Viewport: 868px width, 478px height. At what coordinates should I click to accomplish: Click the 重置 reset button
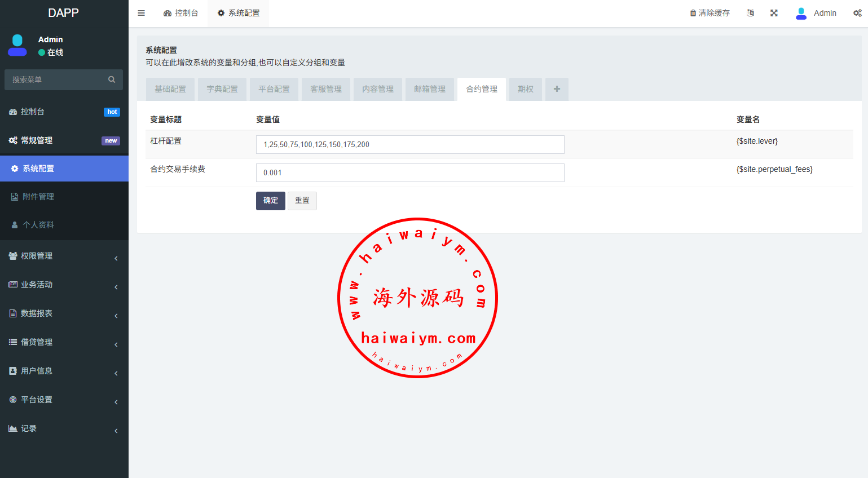click(x=302, y=201)
